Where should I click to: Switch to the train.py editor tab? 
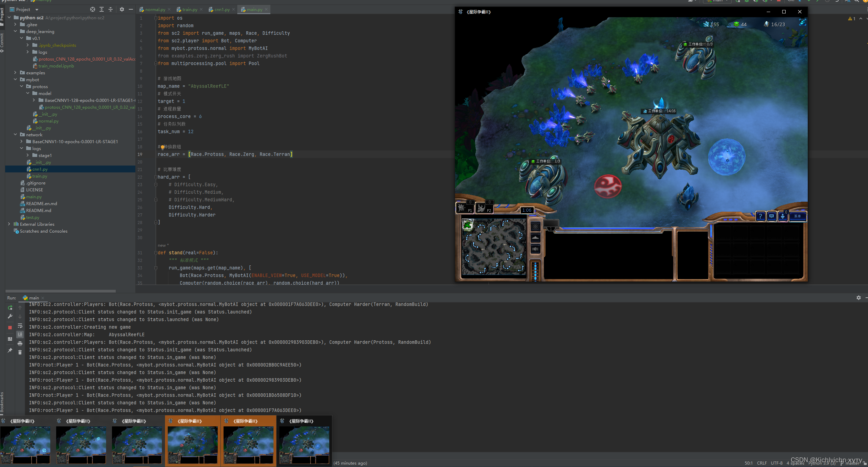point(189,10)
